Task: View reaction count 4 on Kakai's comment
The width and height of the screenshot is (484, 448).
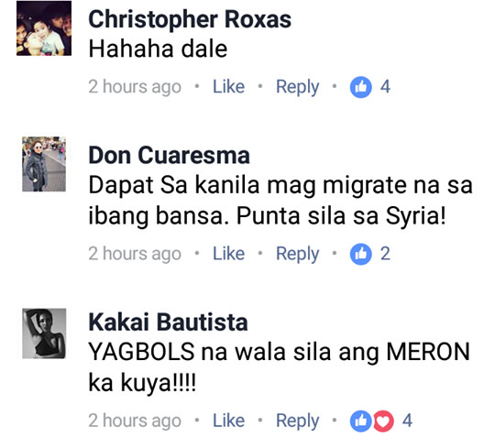Action: click(407, 421)
